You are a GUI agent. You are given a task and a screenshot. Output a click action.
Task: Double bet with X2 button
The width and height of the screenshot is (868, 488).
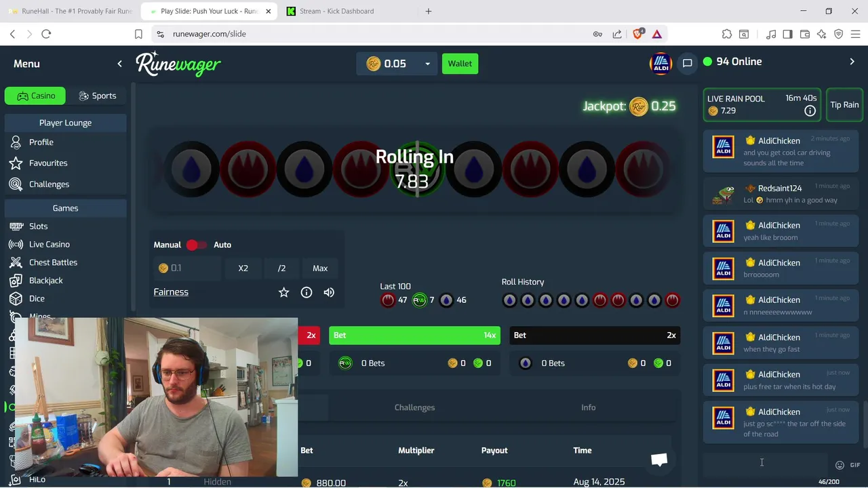point(243,268)
